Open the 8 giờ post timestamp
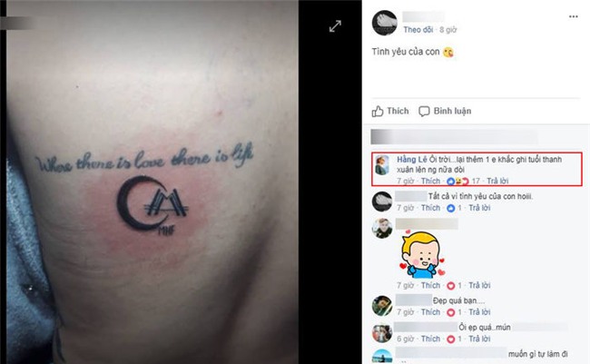The width and height of the screenshot is (590, 364). (x=447, y=30)
